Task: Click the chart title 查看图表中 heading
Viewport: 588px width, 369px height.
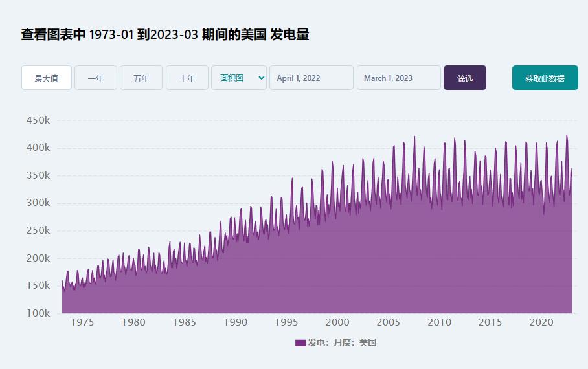Action: click(x=165, y=34)
